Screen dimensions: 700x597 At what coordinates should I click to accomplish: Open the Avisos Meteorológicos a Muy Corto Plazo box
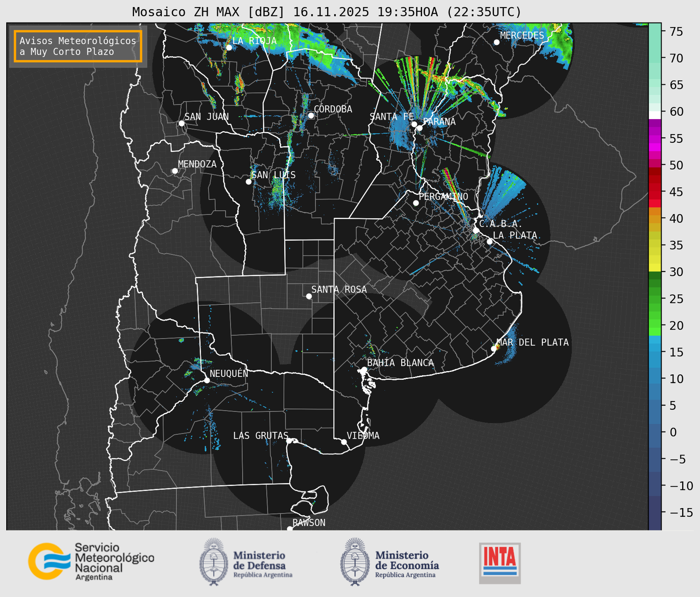click(78, 46)
